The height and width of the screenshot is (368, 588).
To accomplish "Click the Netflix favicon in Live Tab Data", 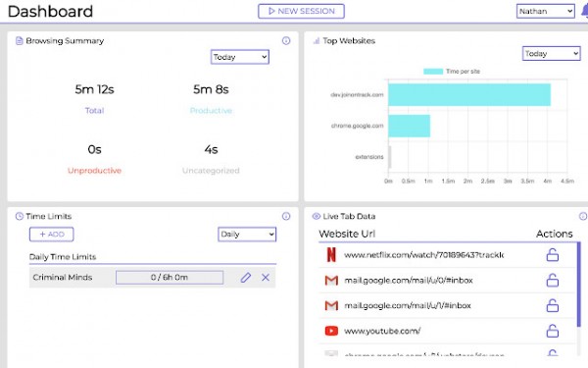I will coord(331,254).
